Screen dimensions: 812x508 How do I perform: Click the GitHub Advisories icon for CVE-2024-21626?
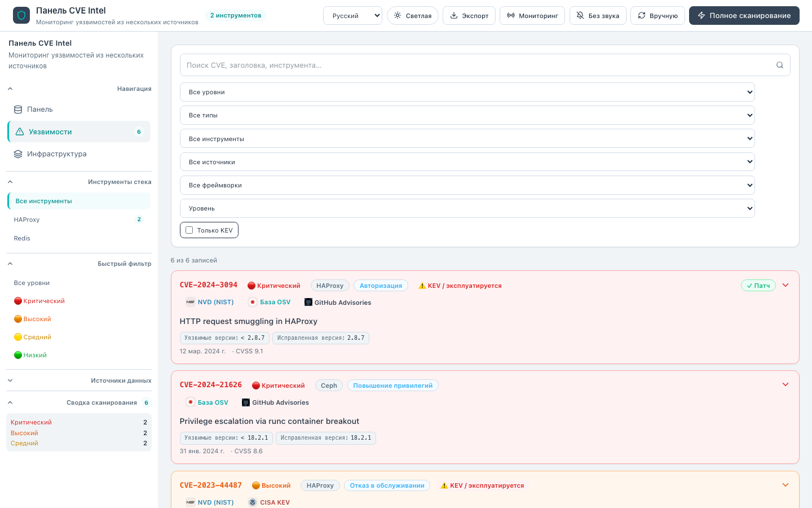[x=246, y=402]
